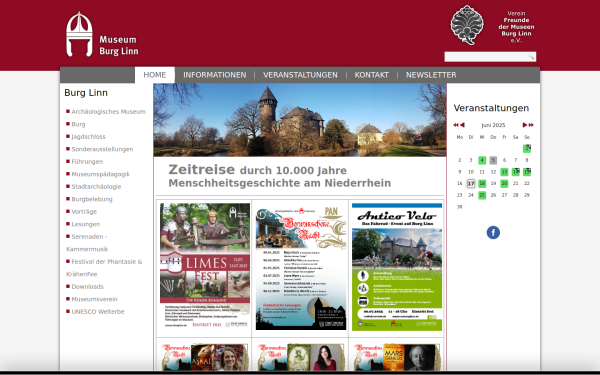
Task: Click the Burg Linn sidebar heading
Action: (86, 93)
